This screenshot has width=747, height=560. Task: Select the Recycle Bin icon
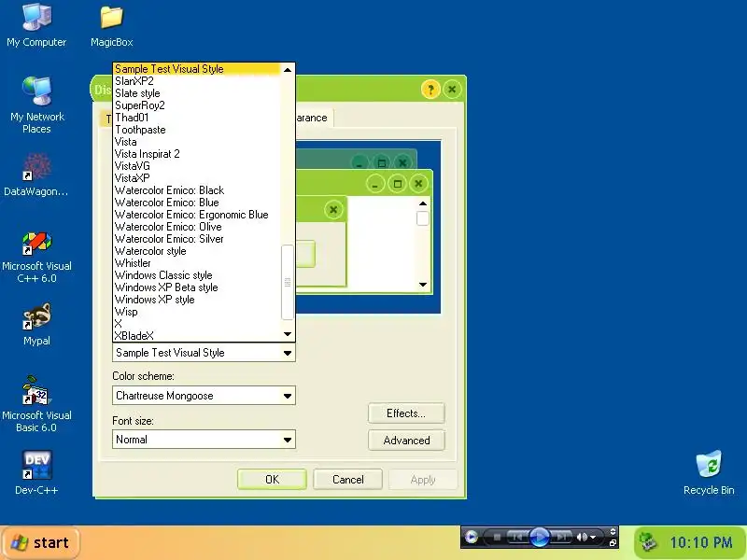click(x=709, y=472)
